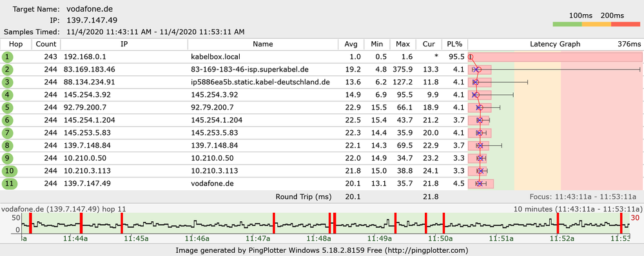This screenshot has height=256, width=644.
Task: Click the green hop 3 circle icon
Action: pos(7,83)
